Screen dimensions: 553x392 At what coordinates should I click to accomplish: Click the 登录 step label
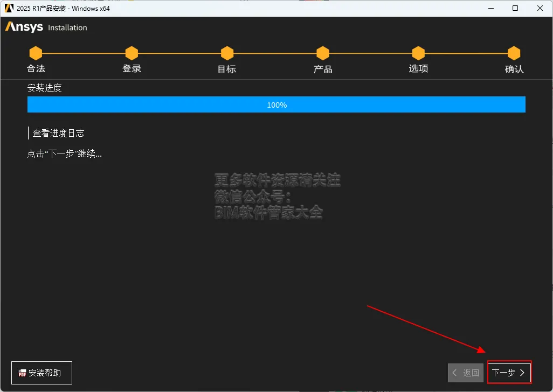coord(132,68)
